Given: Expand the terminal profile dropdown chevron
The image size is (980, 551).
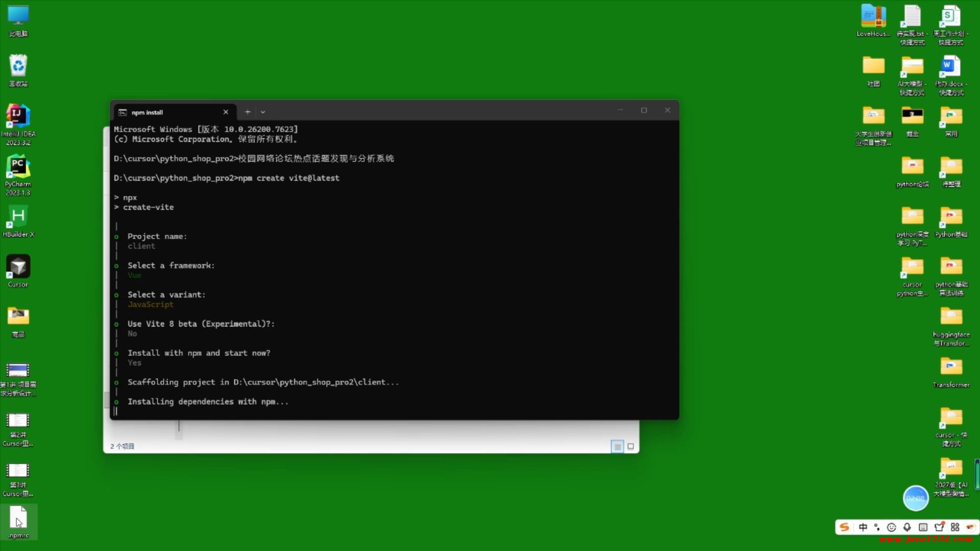Looking at the screenshot, I should [x=263, y=112].
